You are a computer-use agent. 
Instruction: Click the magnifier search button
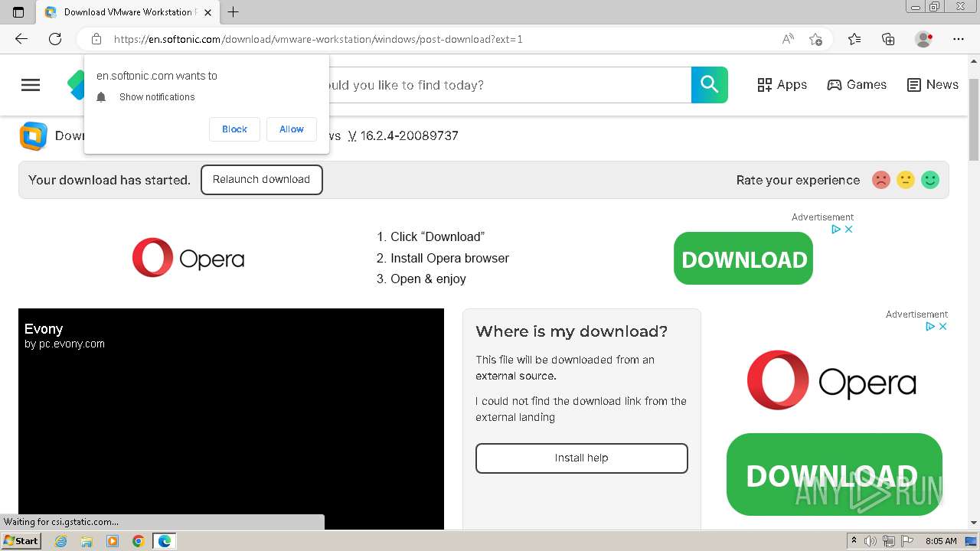(x=710, y=85)
